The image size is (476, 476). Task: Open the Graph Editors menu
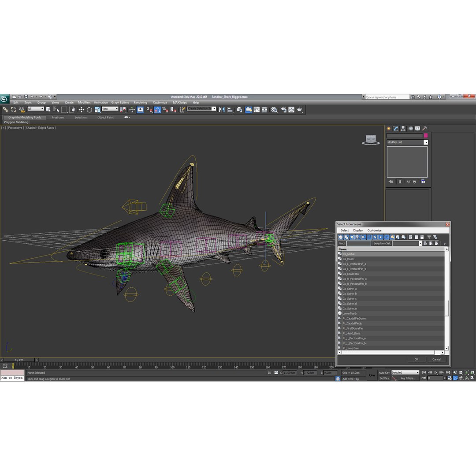click(x=120, y=103)
